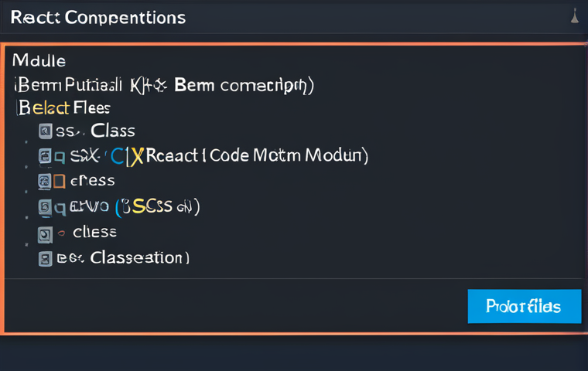Toggle the orange square checkbox next to 'eness'
588x371 pixels.
(x=60, y=182)
